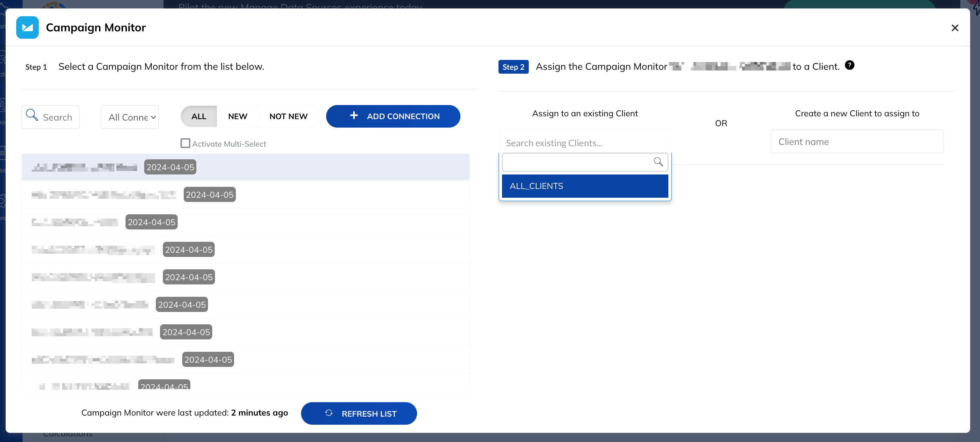Click the help question mark icon

[849, 66]
